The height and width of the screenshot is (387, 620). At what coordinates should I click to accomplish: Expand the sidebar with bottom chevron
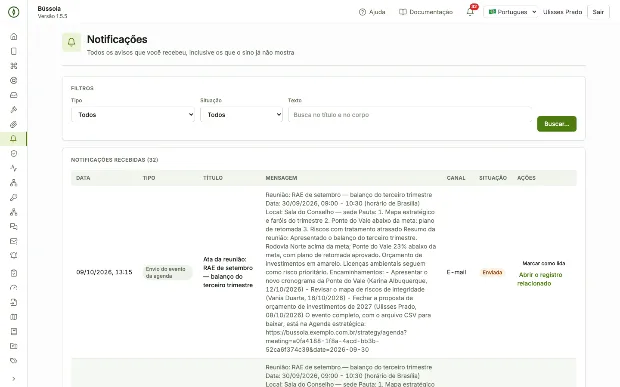13,379
